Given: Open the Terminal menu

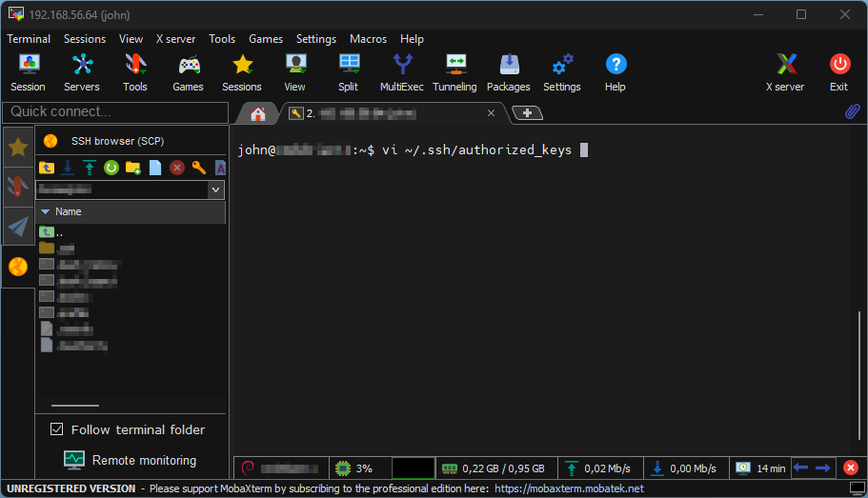Looking at the screenshot, I should click(29, 39).
